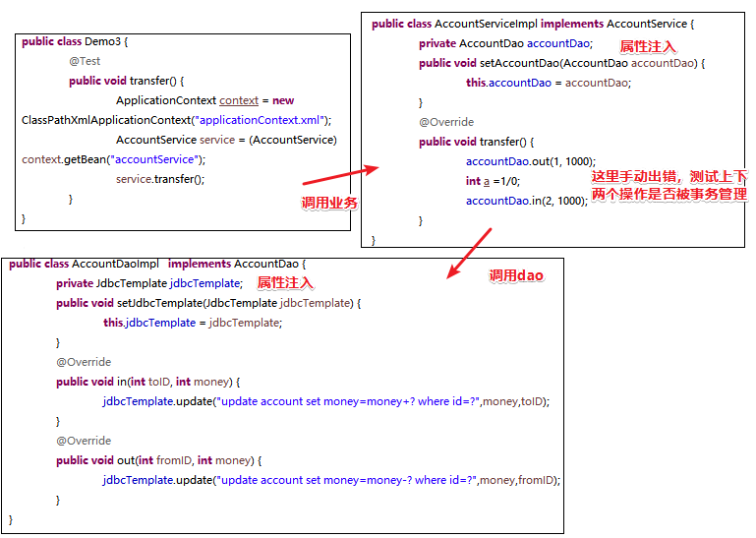The width and height of the screenshot is (756, 538).
Task: Click the update statement with "money=money+?"
Action: [326, 401]
